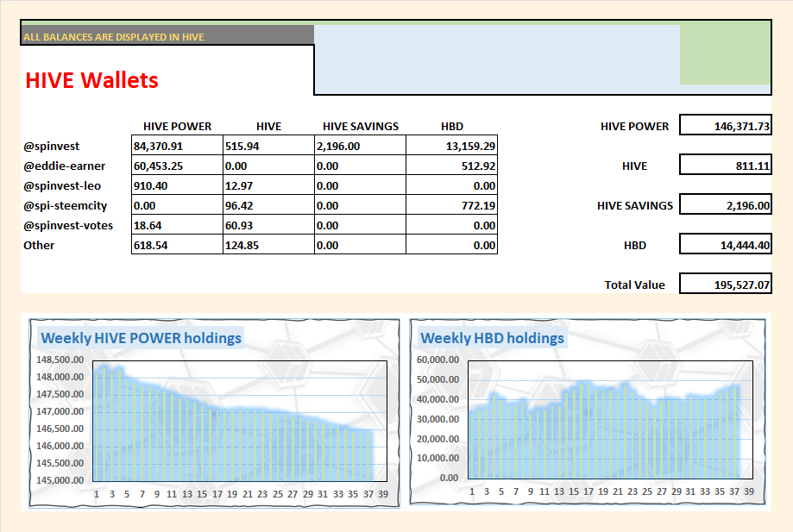Screen dimensions: 793x532
Task: Click the cell showing 60,453.25
Action: 177,166
